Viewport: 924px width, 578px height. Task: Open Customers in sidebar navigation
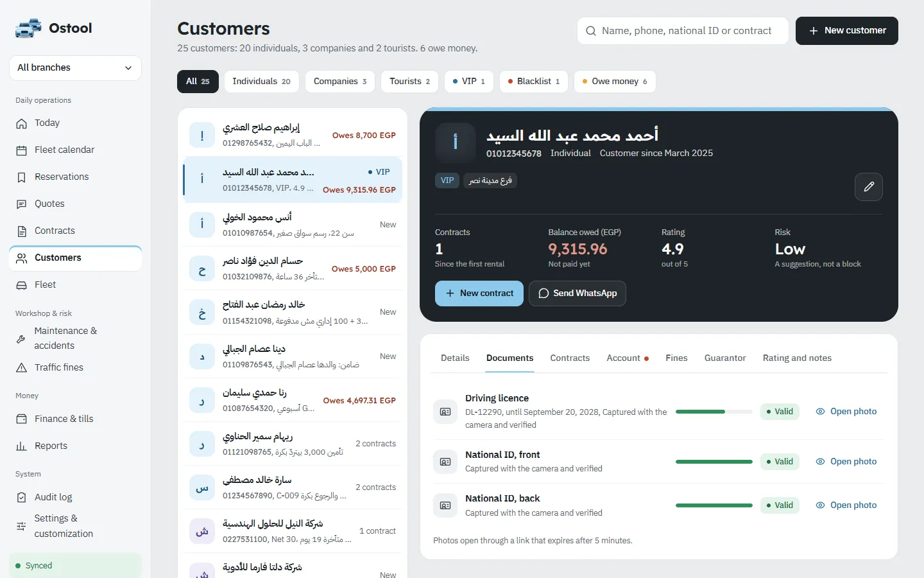click(x=75, y=258)
